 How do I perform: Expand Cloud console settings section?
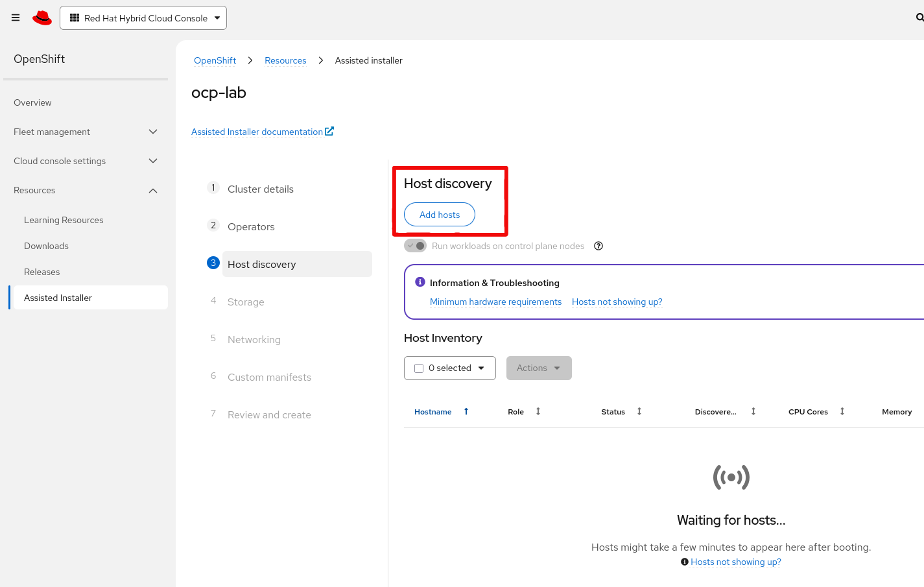[x=86, y=161]
